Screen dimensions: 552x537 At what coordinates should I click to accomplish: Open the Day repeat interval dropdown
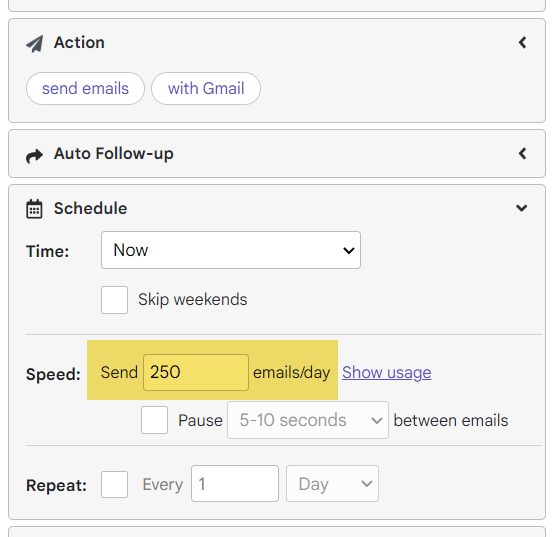coord(332,483)
